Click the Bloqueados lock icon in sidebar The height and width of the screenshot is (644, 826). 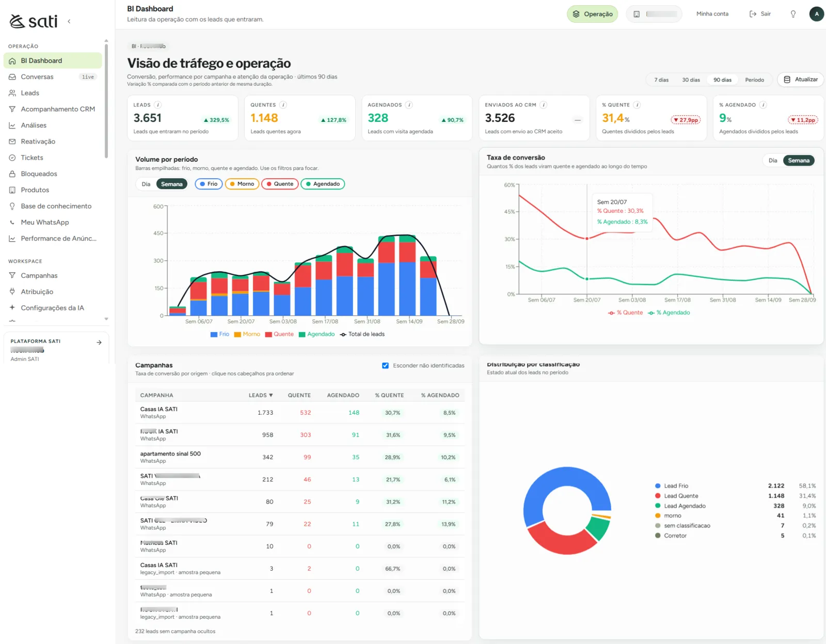tap(12, 174)
